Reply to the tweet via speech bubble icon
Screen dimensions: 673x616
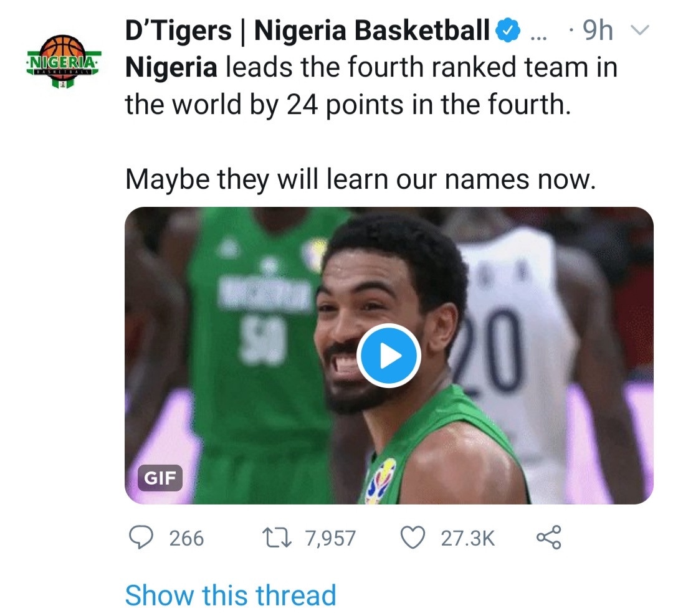(142, 538)
